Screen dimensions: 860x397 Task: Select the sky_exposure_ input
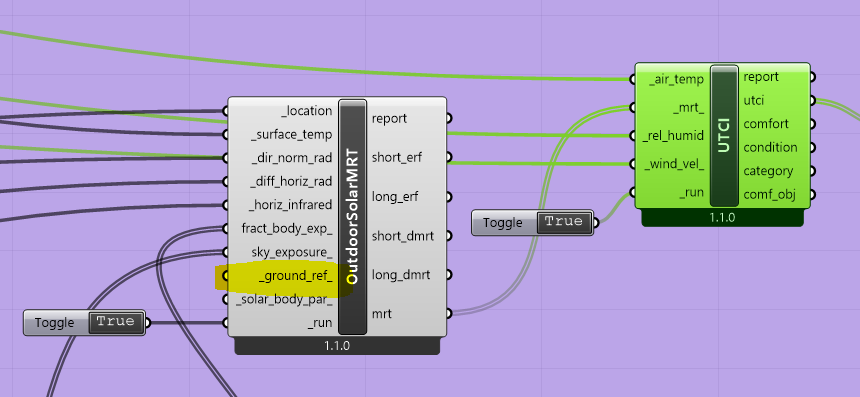pyautogui.click(x=292, y=252)
